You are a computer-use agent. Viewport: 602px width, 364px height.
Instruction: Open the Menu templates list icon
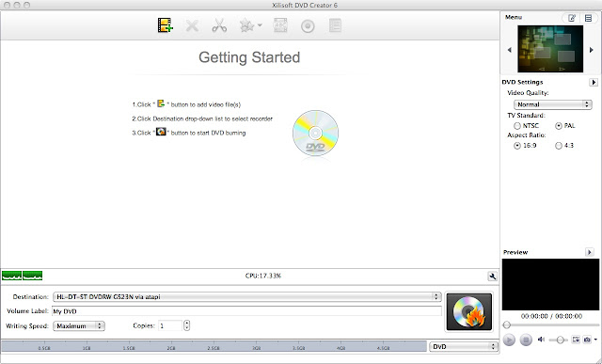tap(588, 18)
